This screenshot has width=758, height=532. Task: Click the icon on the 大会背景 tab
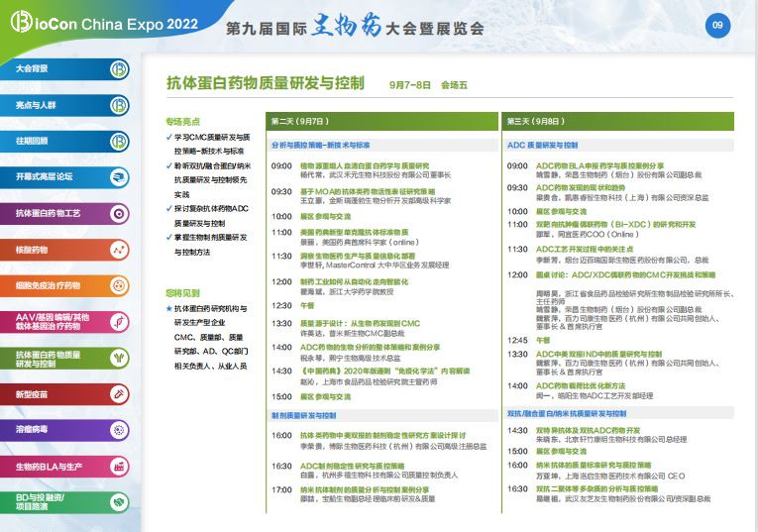tap(118, 69)
